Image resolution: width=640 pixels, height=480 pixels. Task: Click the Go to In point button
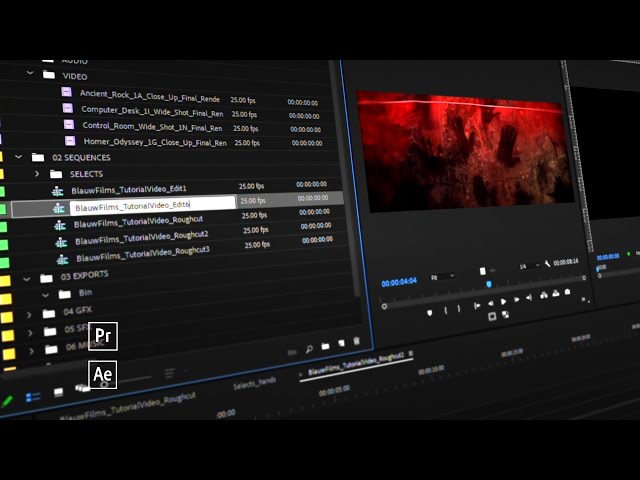477,305
